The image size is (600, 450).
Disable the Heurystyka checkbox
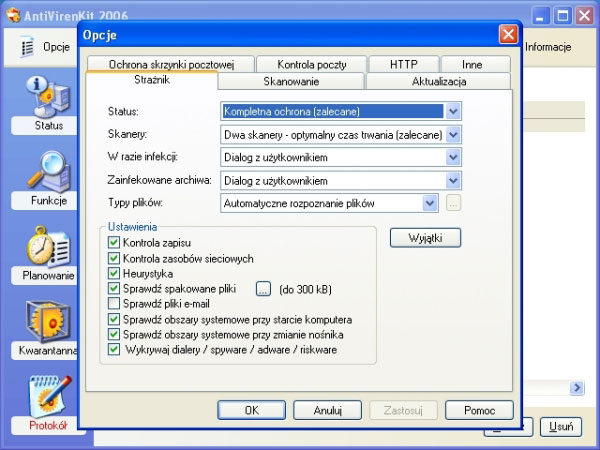click(x=114, y=273)
